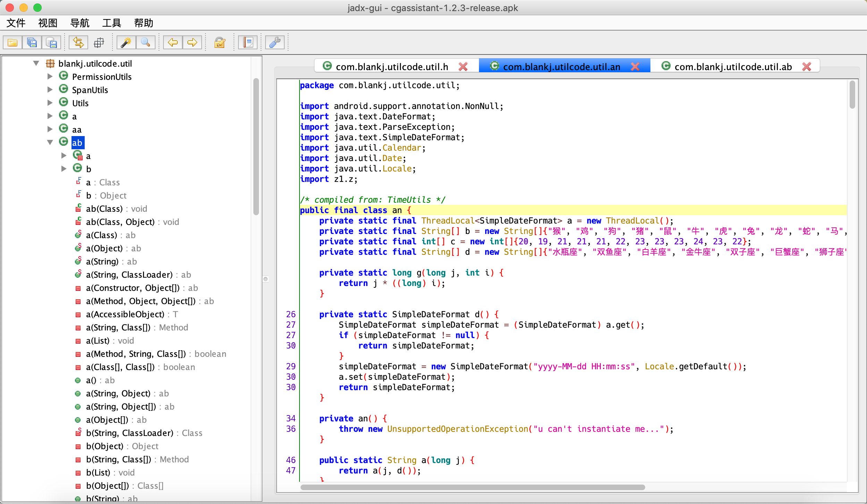Screen dimensions: 867x504
Task: Expand the PermissionUtils tree node
Action: pyautogui.click(x=50, y=76)
